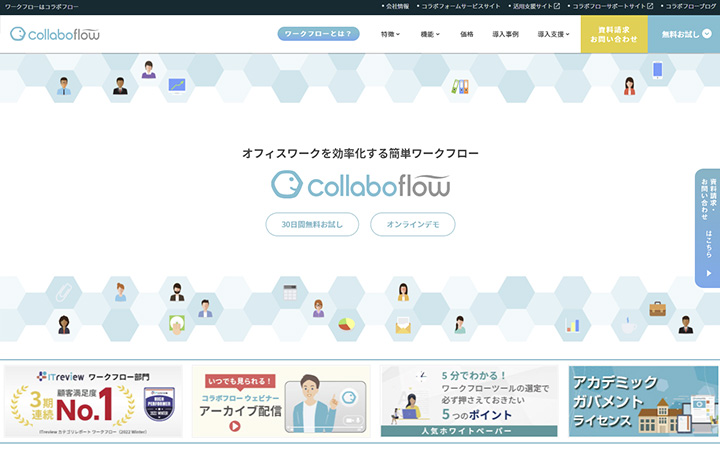Click the bar chart hexagon icon
The image size is (720, 450).
coord(573,325)
